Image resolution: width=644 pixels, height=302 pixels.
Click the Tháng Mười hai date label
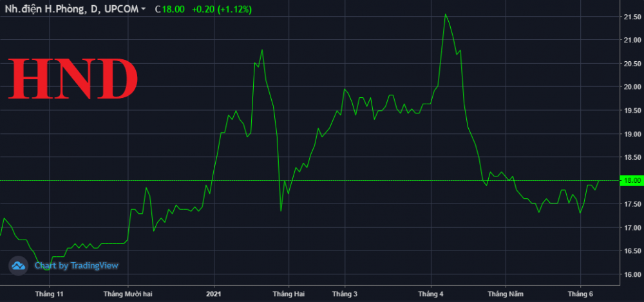point(128,294)
